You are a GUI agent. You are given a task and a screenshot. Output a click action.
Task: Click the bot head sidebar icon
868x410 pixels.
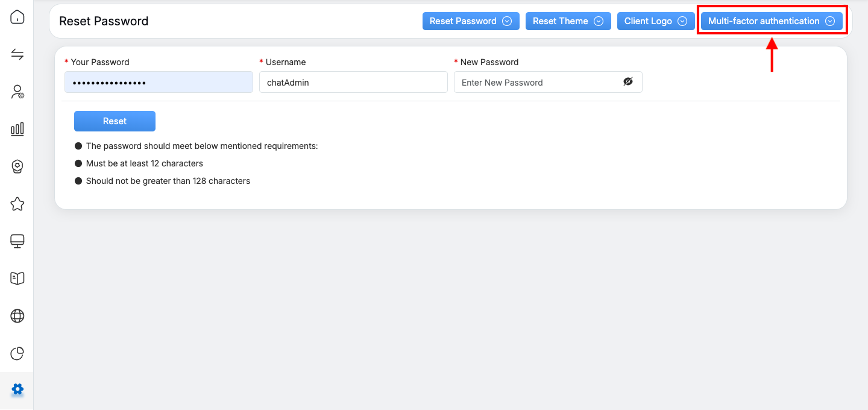pos(17,166)
